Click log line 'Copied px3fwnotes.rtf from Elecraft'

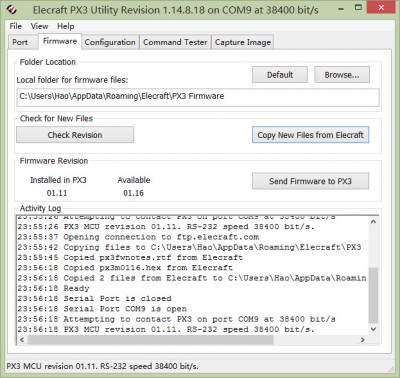pos(130,258)
